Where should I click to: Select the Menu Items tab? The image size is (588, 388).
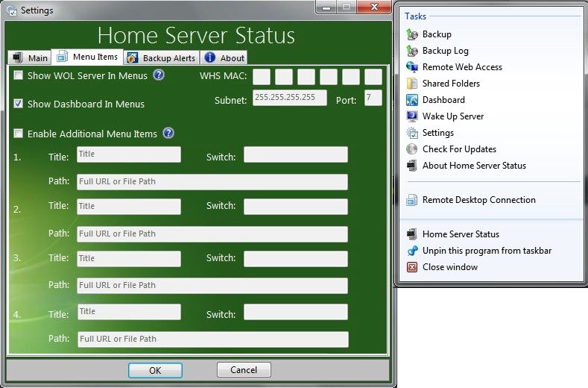(x=87, y=57)
